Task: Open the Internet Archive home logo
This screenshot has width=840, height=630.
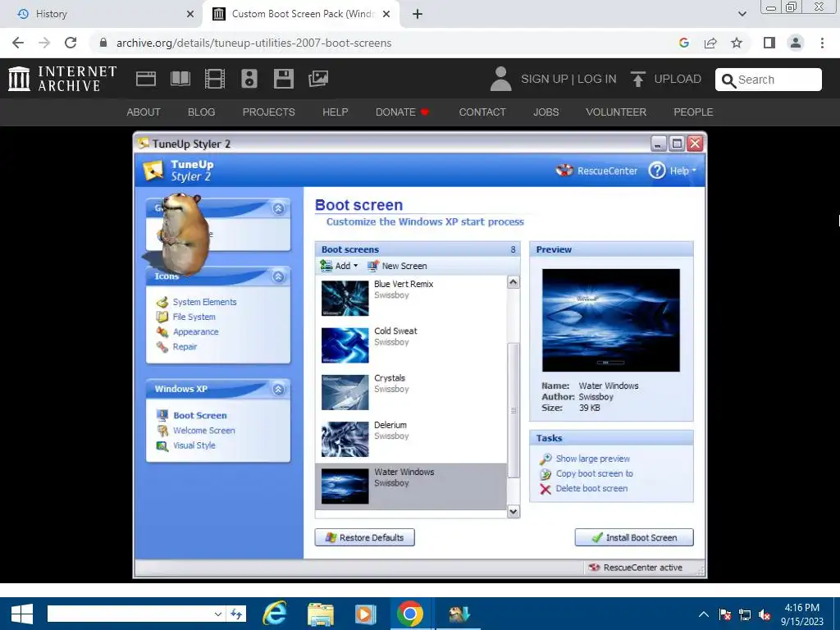Action: pos(62,78)
